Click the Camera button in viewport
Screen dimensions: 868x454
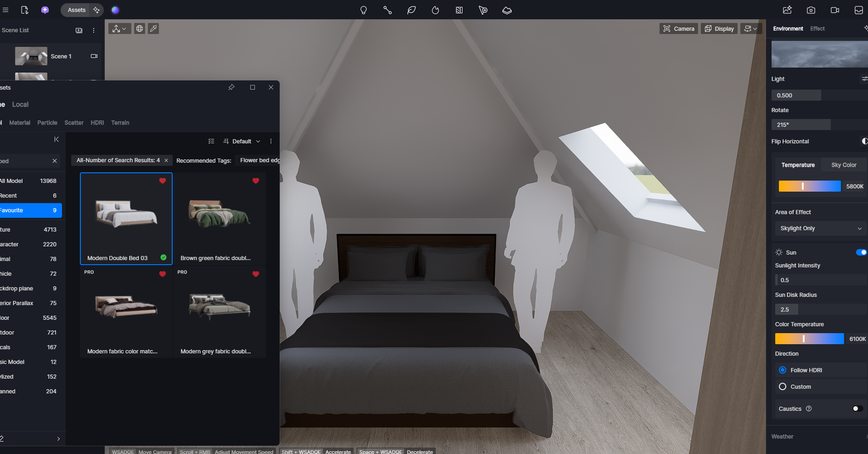coord(679,28)
